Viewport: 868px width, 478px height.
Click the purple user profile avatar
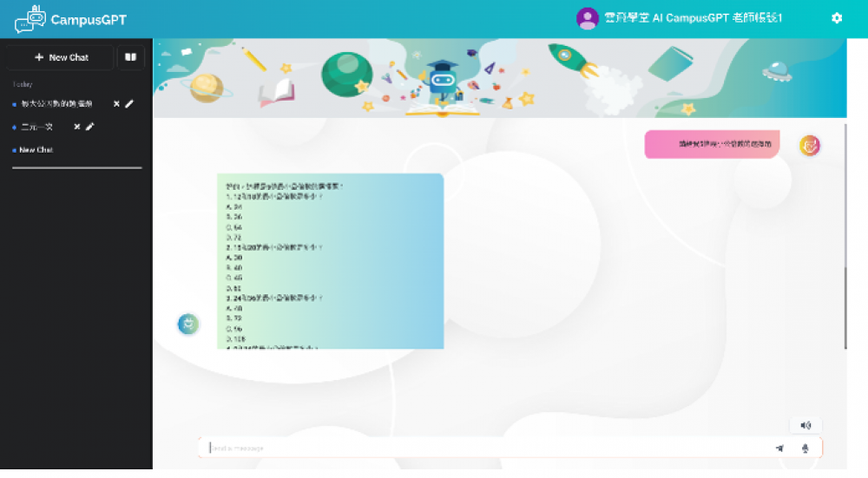click(x=588, y=18)
